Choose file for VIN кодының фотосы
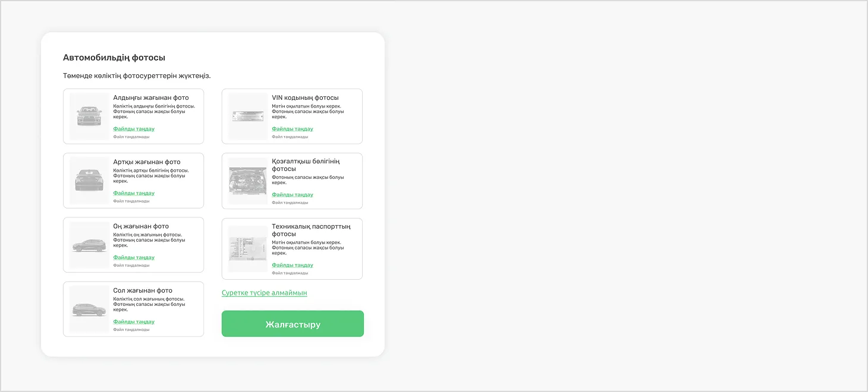This screenshot has width=868, height=392. tap(293, 129)
